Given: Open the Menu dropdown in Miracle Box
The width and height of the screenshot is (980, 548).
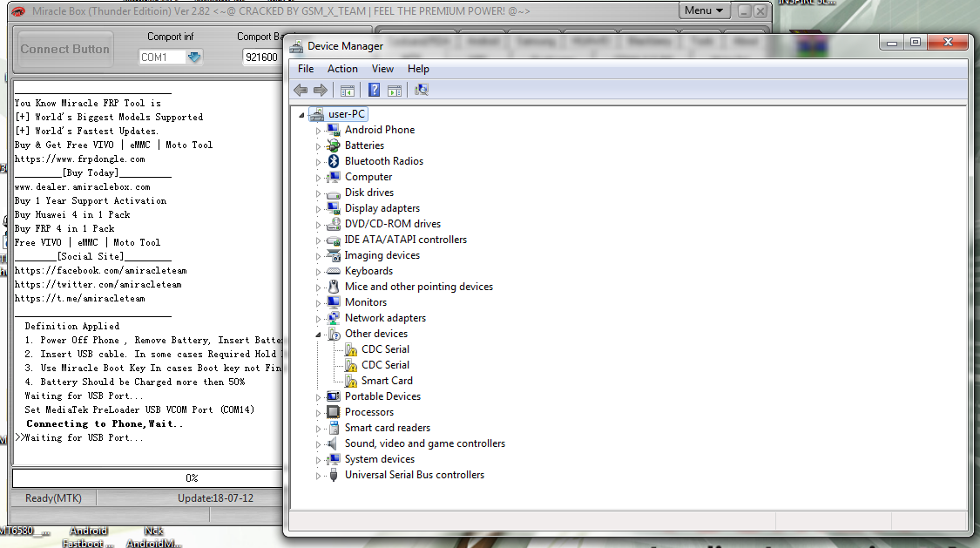Looking at the screenshot, I should tap(704, 10).
